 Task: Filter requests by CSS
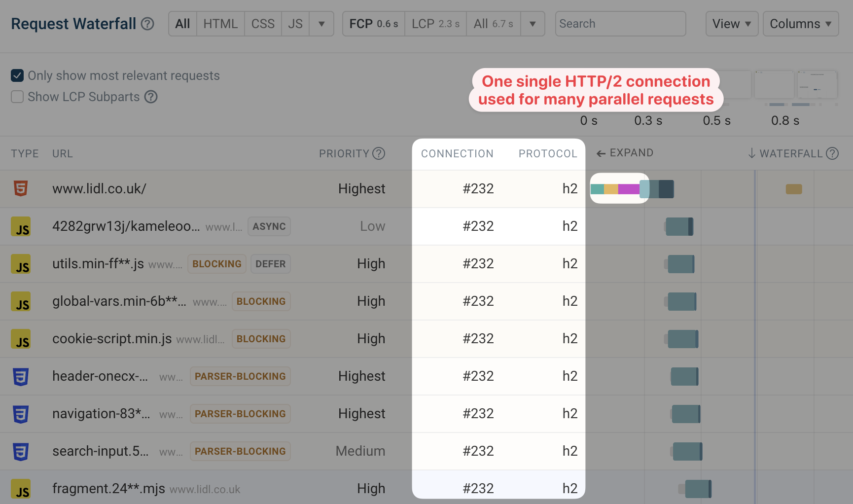click(x=263, y=24)
